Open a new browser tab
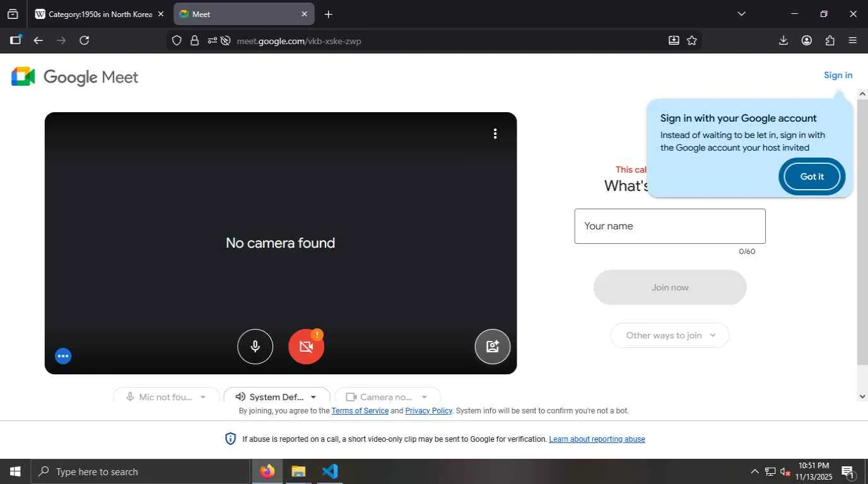Image resolution: width=868 pixels, height=484 pixels. pos(328,14)
